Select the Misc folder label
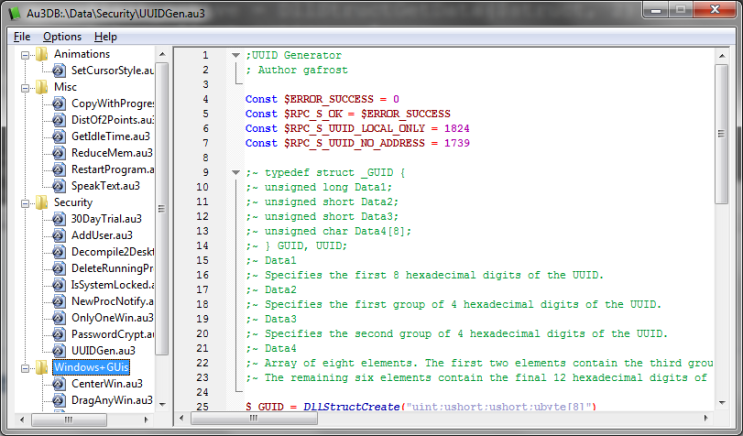The width and height of the screenshot is (743, 436). (x=65, y=87)
